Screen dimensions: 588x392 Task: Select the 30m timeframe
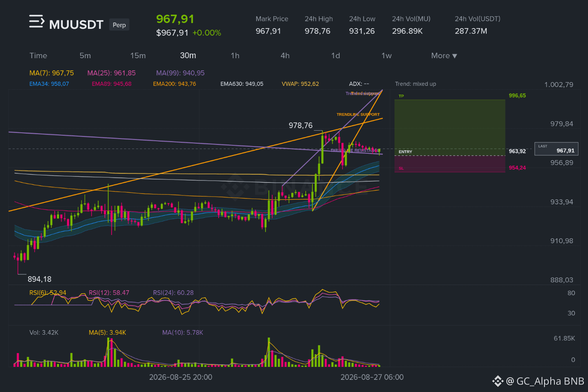[x=188, y=56]
